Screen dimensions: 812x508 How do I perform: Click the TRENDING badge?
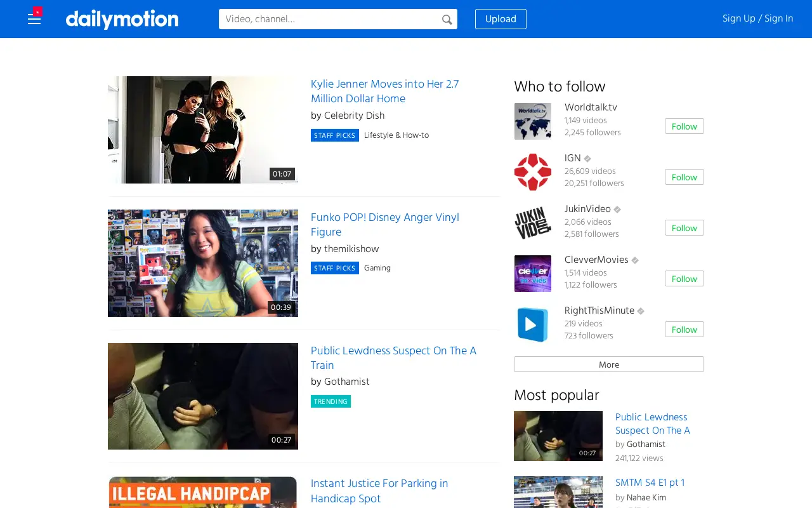click(331, 401)
